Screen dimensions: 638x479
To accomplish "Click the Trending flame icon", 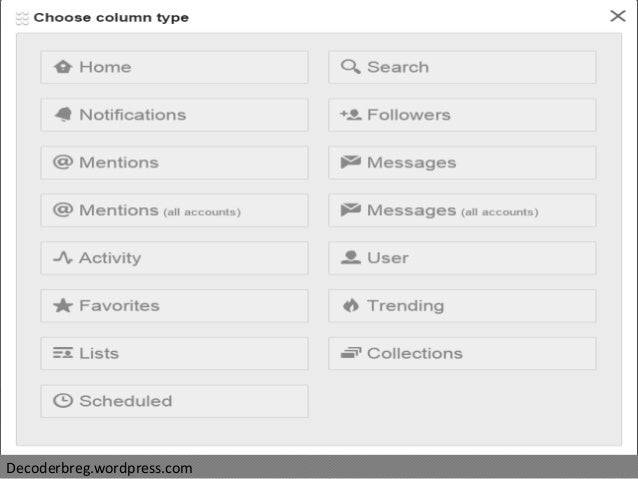I will tap(350, 306).
